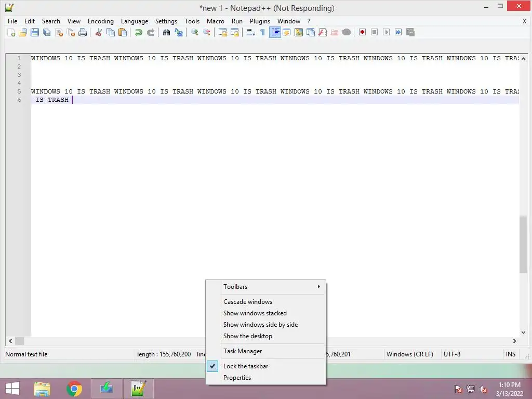Open the Run menu
The height and width of the screenshot is (399, 532).
pos(237,21)
